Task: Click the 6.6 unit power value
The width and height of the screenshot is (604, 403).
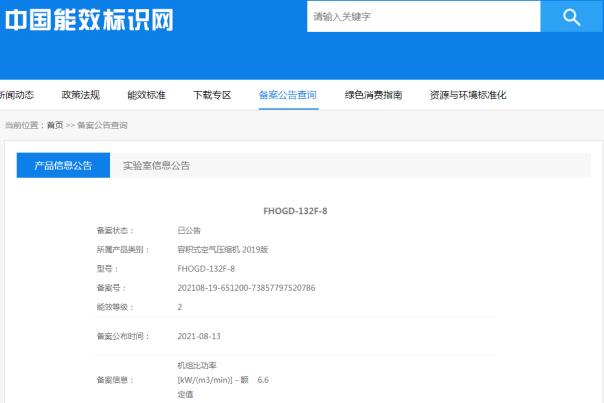Action: coord(263,380)
